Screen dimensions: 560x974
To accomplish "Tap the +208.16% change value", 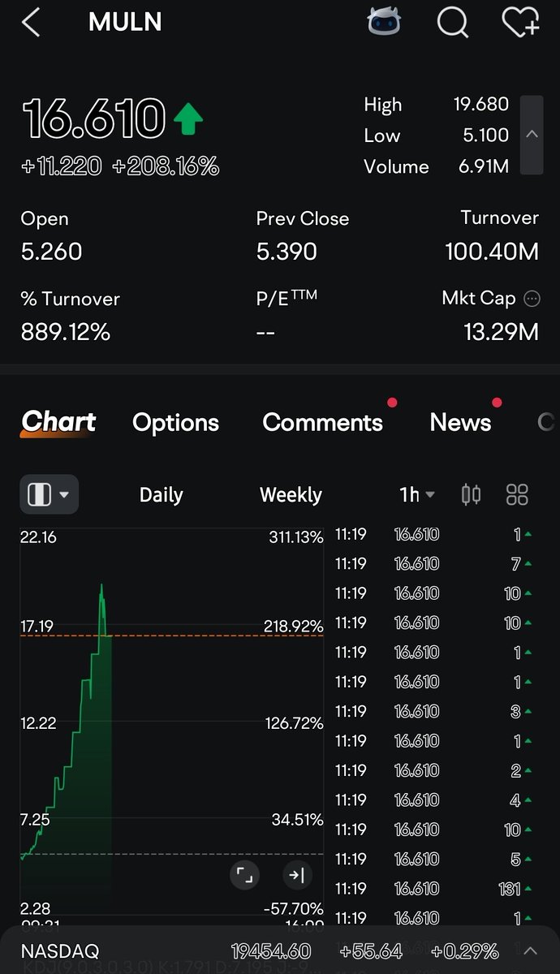I will coord(166,166).
